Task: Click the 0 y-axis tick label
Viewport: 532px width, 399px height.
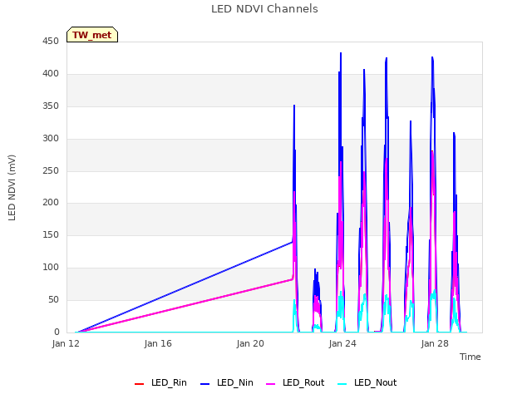Action: pyautogui.click(x=57, y=332)
